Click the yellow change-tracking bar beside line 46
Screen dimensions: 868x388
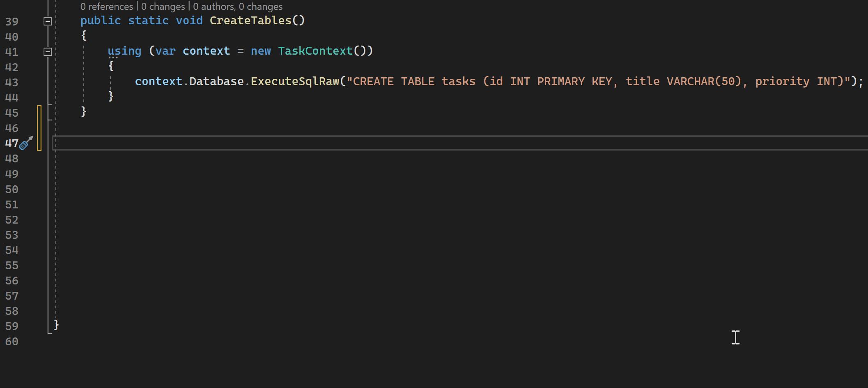pos(39,128)
